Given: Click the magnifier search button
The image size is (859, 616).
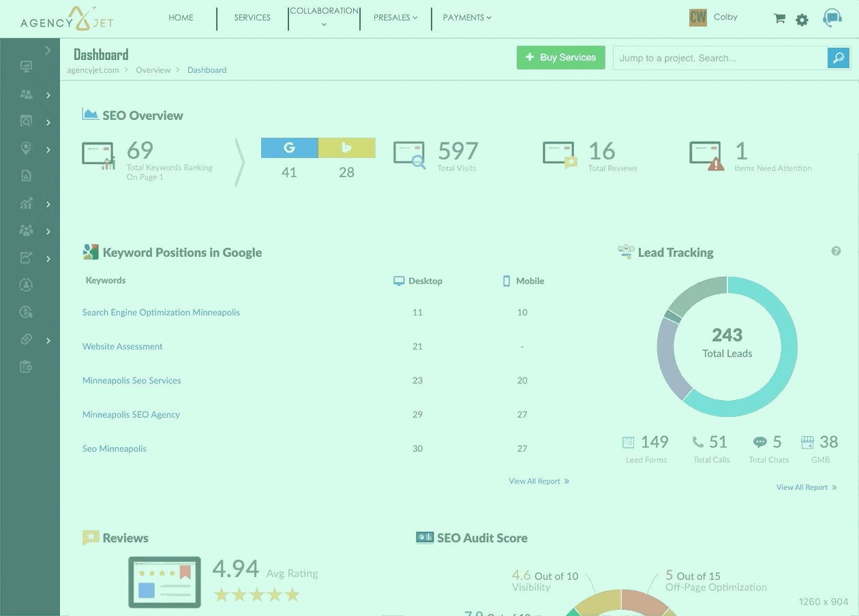Looking at the screenshot, I should pos(839,58).
